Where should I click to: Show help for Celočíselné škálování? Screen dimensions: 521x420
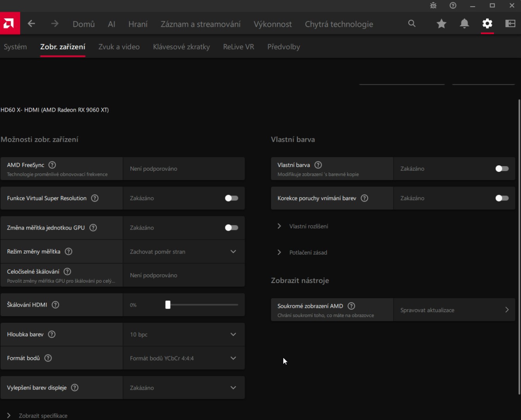click(67, 272)
